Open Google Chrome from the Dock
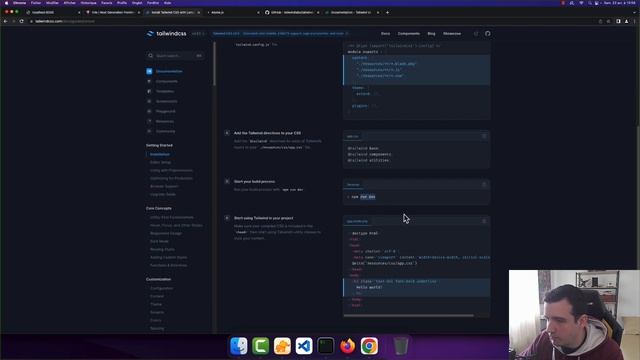640x360 pixels. (x=369, y=346)
